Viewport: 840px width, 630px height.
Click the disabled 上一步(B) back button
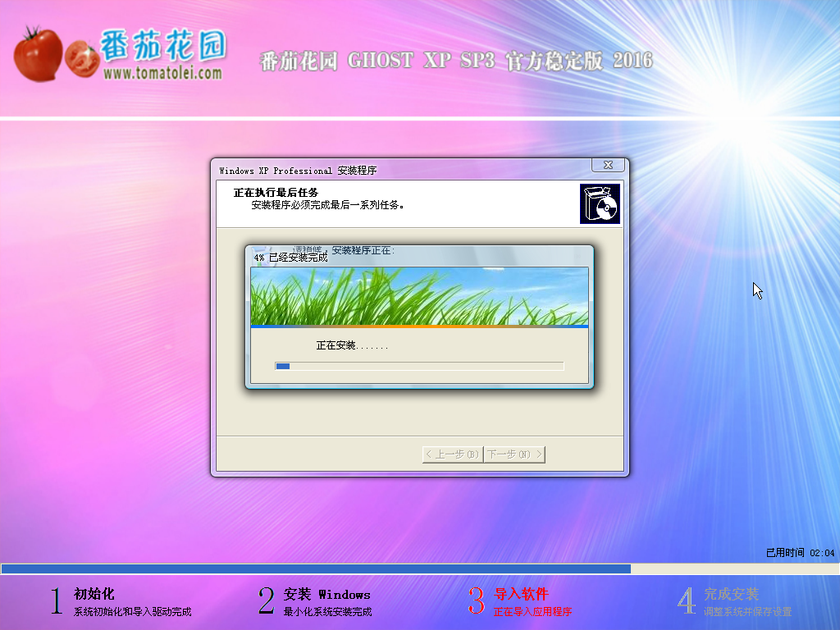[x=453, y=454]
